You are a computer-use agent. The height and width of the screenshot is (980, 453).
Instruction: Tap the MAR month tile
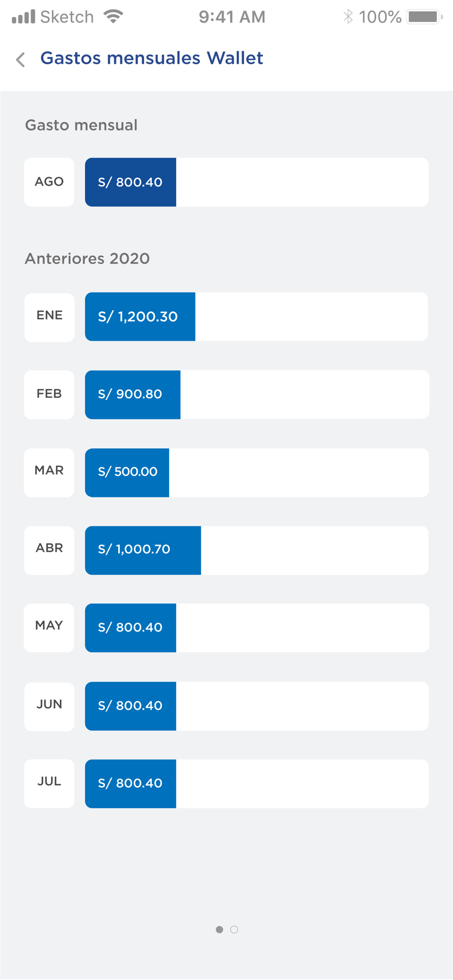tap(49, 472)
